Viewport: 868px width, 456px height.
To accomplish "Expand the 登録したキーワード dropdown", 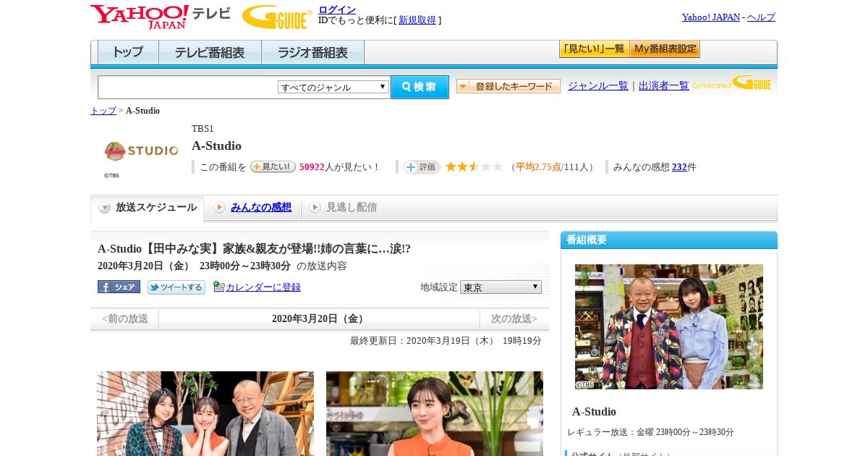I will tap(509, 86).
